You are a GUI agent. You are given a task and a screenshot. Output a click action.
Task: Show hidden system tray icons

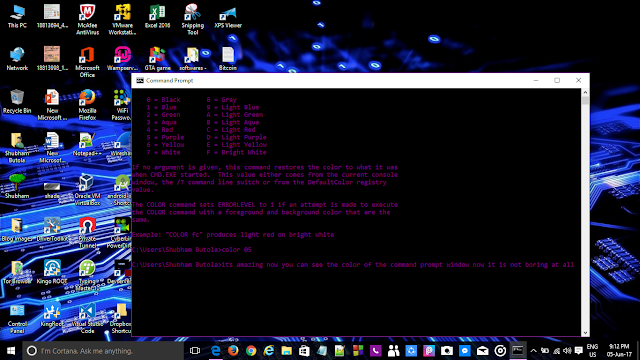click(533, 351)
